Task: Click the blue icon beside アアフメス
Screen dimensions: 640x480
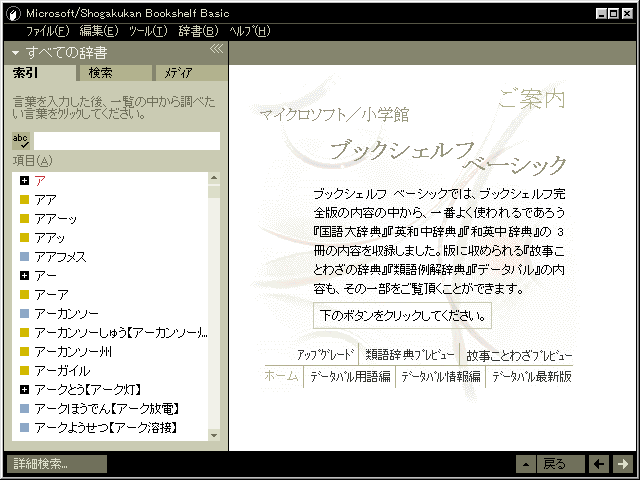Action: (24, 256)
